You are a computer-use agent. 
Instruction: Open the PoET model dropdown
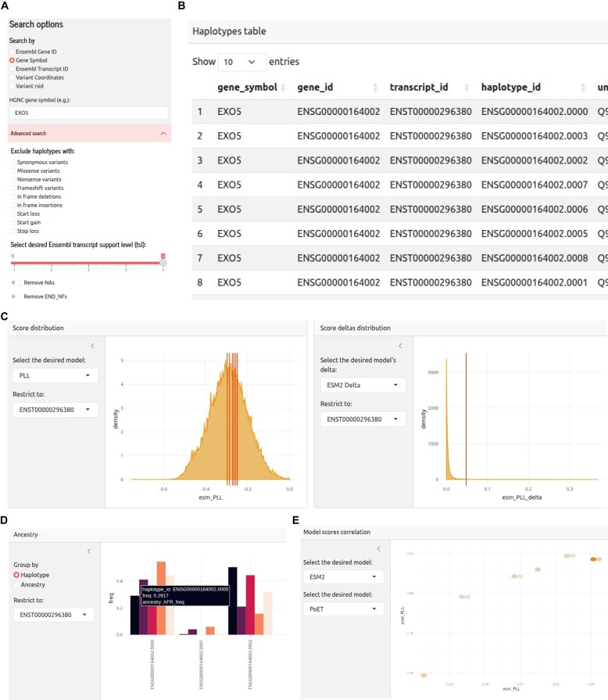(x=342, y=609)
